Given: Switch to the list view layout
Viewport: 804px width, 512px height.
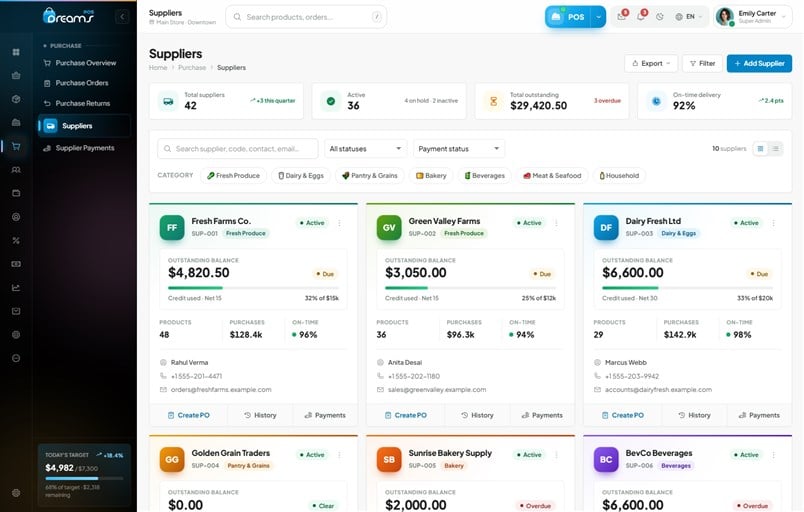Looking at the screenshot, I should pyautogui.click(x=775, y=149).
